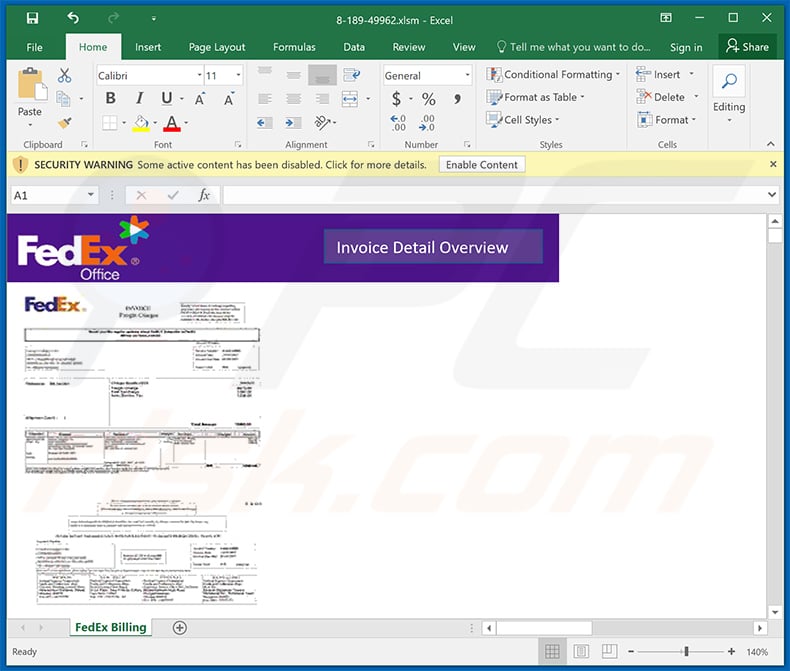Collapse the ribbon with chevron
Viewport: 790px width, 671px height.
point(770,144)
